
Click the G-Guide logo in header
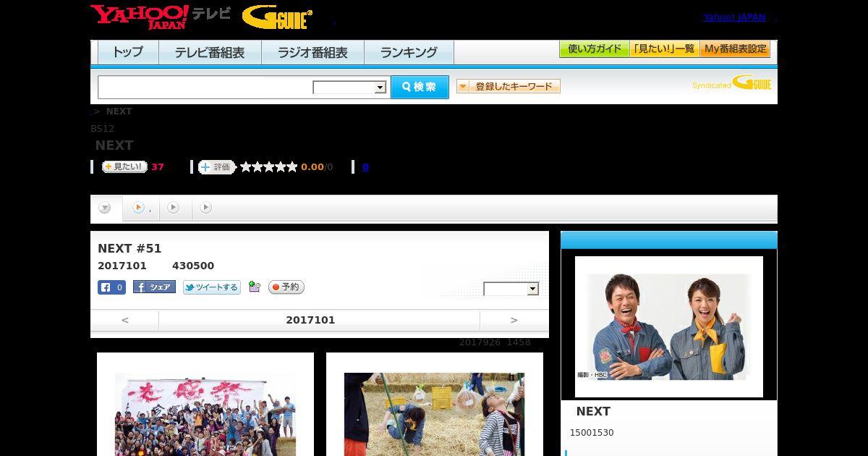click(x=277, y=17)
